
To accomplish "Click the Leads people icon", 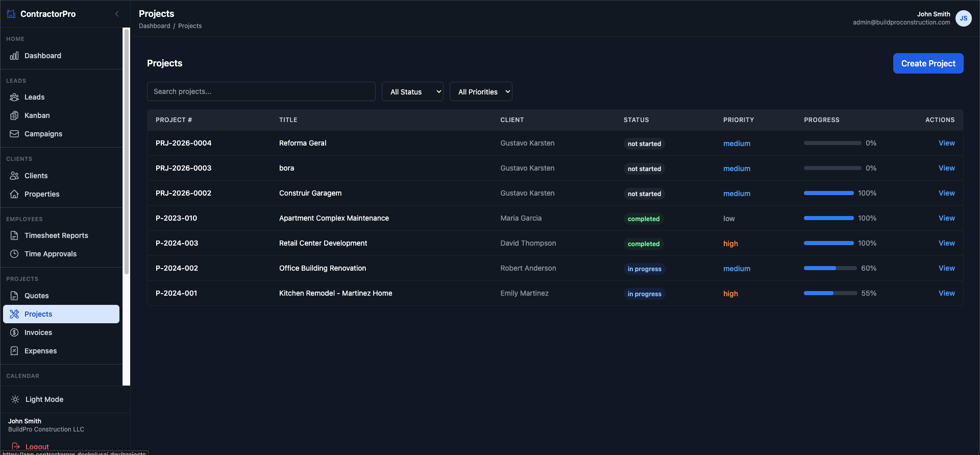I will (x=14, y=97).
